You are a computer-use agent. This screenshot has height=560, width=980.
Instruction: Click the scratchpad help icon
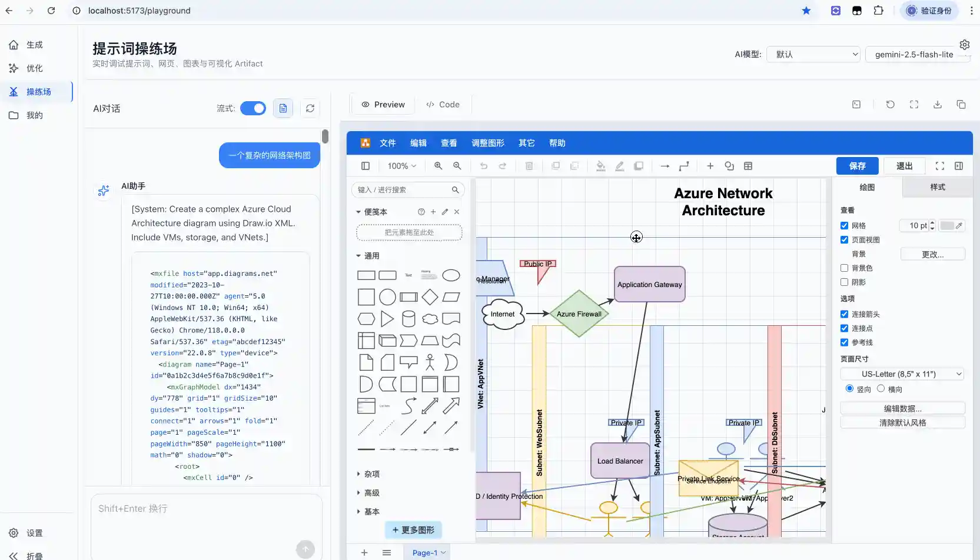click(421, 212)
